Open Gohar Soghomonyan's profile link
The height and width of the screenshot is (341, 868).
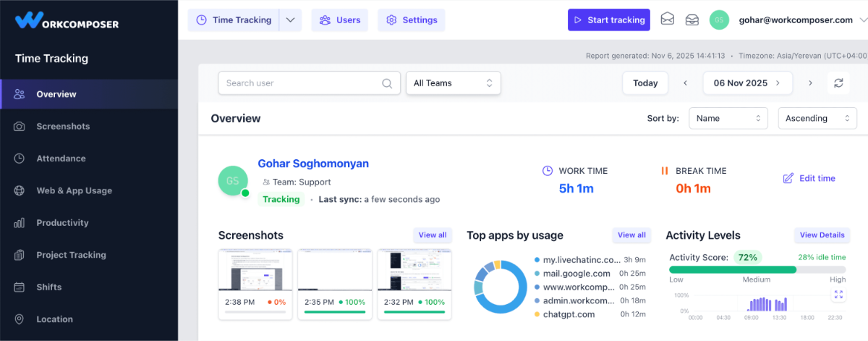tap(313, 164)
